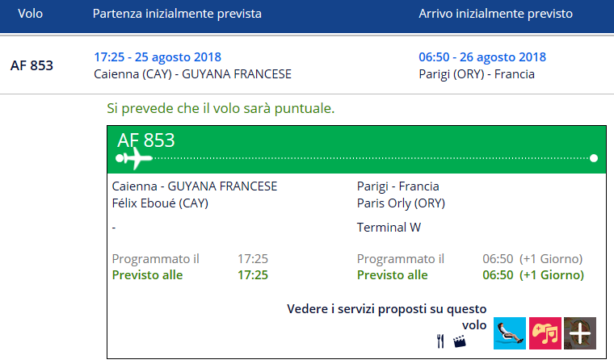
Task: Click the seat comfort service icon
Action: point(510,333)
